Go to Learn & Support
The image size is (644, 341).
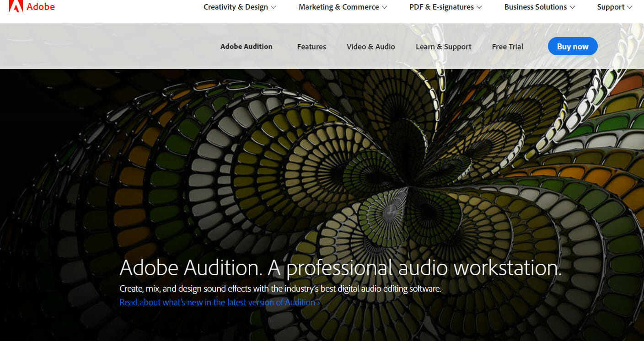pyautogui.click(x=444, y=47)
